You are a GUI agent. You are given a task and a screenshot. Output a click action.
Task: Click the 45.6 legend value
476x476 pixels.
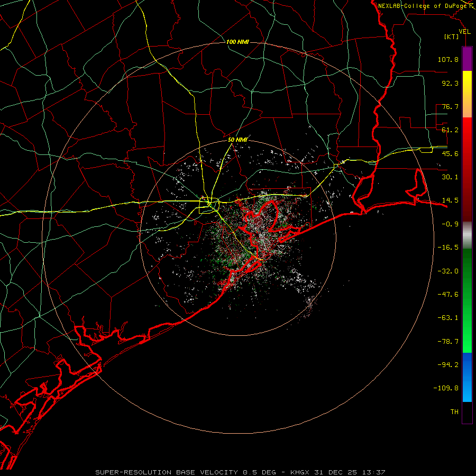coord(450,153)
